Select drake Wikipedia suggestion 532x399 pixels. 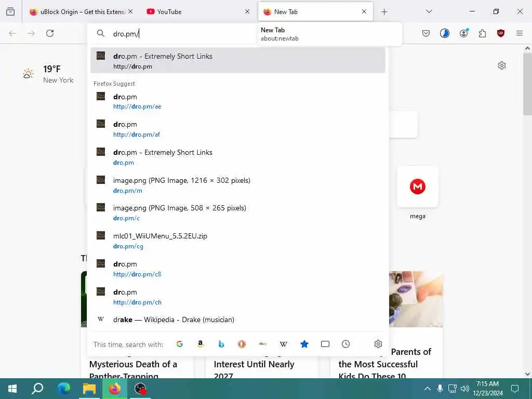(x=237, y=320)
